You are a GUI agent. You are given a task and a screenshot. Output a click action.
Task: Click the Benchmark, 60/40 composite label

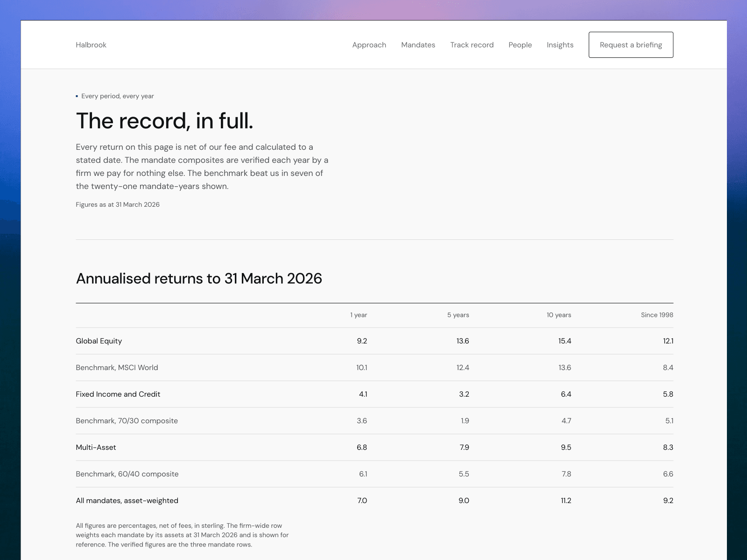[127, 474]
